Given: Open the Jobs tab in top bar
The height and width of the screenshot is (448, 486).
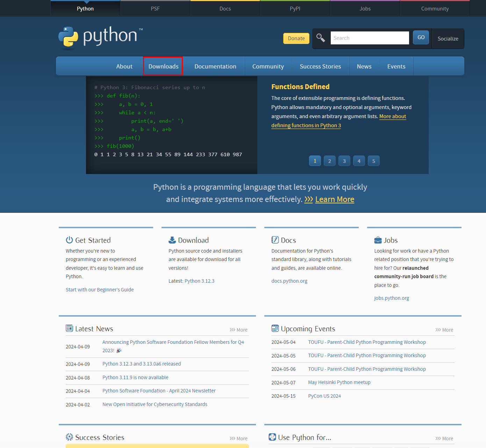Looking at the screenshot, I should (x=365, y=8).
